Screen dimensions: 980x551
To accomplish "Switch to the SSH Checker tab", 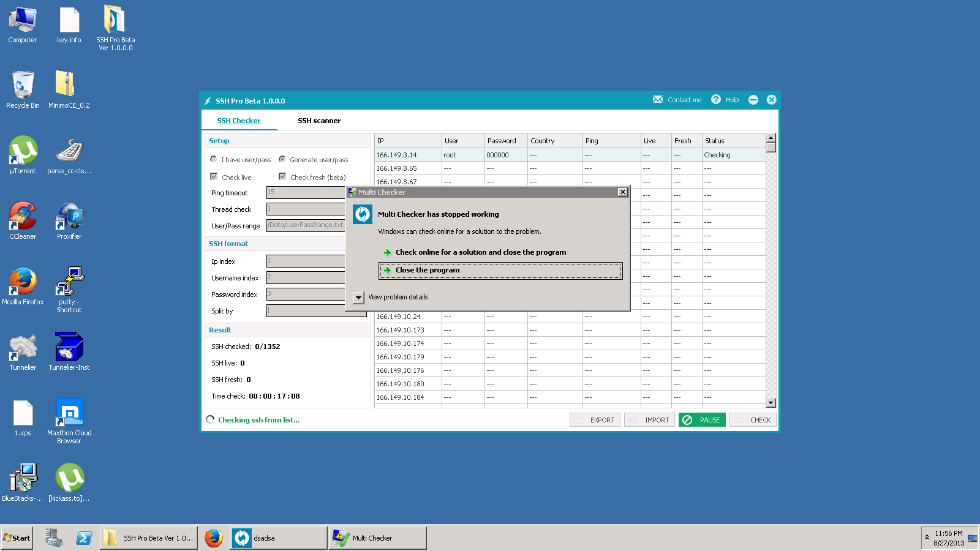I will 239,121.
